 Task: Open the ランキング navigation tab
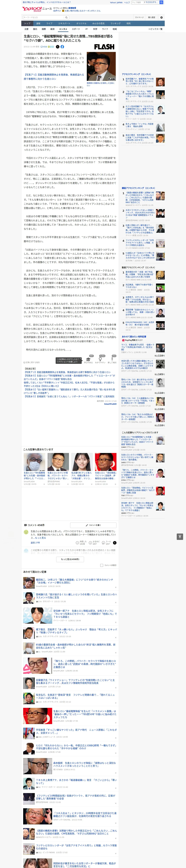(115, 24)
